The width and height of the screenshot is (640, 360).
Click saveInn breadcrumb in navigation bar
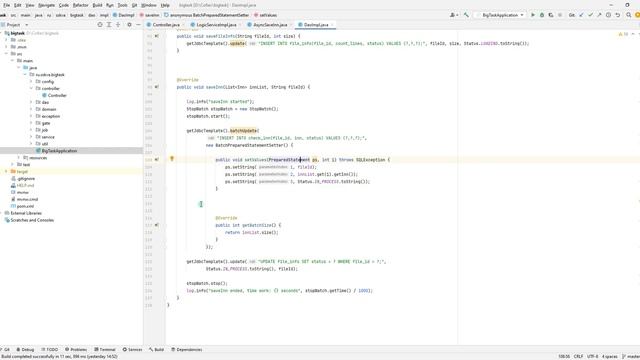[149, 15]
